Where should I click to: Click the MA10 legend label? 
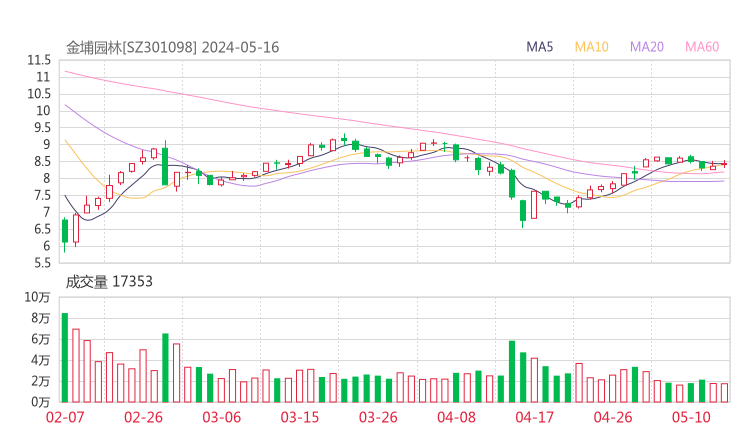[x=591, y=47]
